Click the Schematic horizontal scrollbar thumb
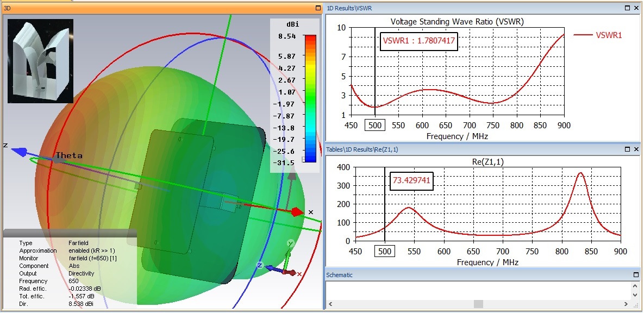Image resolution: width=644 pixels, height=313 pixels. (478, 304)
